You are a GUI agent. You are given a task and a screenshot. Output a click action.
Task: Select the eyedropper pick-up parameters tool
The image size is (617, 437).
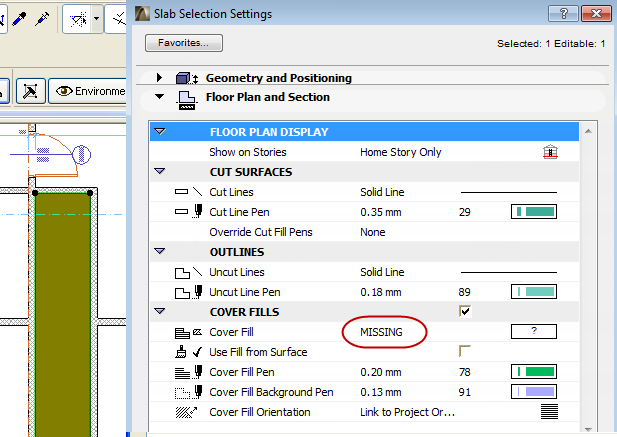click(x=17, y=17)
